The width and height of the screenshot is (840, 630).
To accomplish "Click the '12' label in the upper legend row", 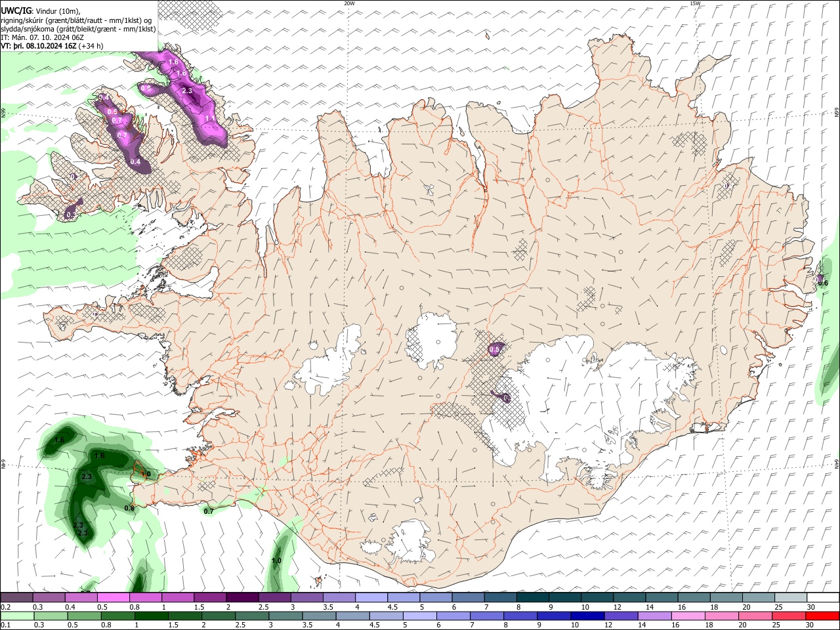I will pyautogui.click(x=618, y=607).
